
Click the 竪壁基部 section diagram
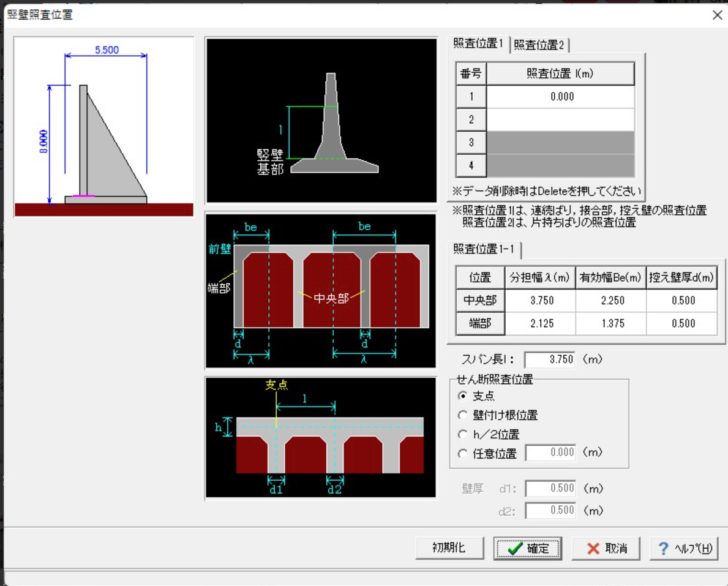tap(321, 120)
